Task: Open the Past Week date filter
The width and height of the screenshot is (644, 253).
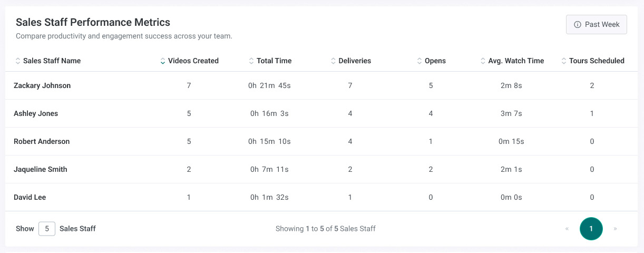Action: 597,25
